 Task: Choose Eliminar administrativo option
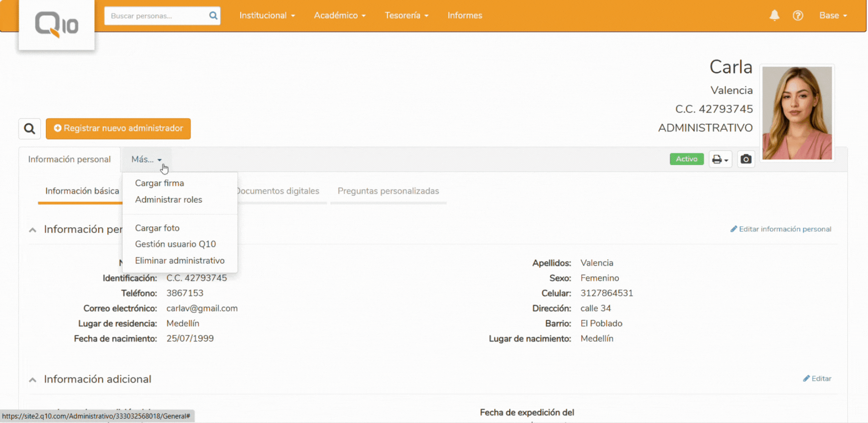[180, 261]
